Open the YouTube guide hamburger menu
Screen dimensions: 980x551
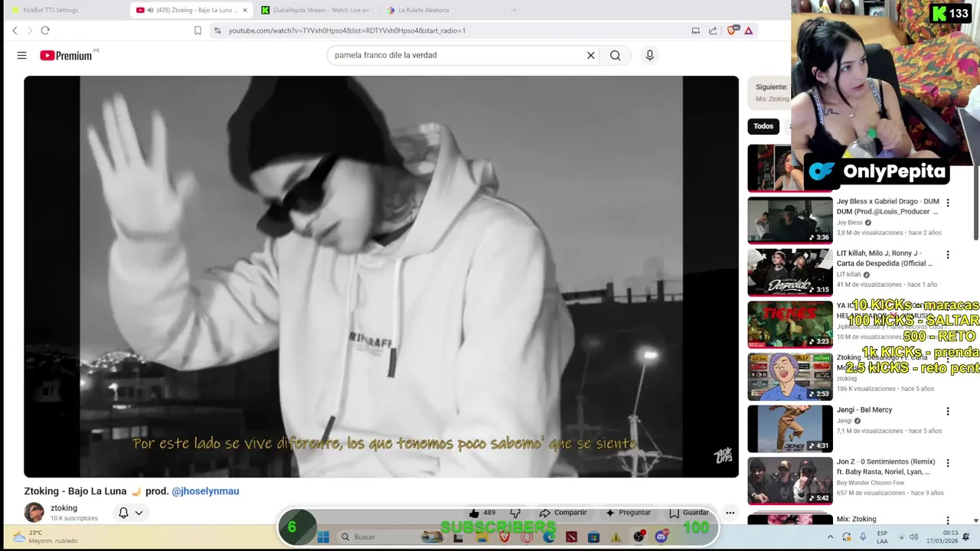[x=21, y=55]
